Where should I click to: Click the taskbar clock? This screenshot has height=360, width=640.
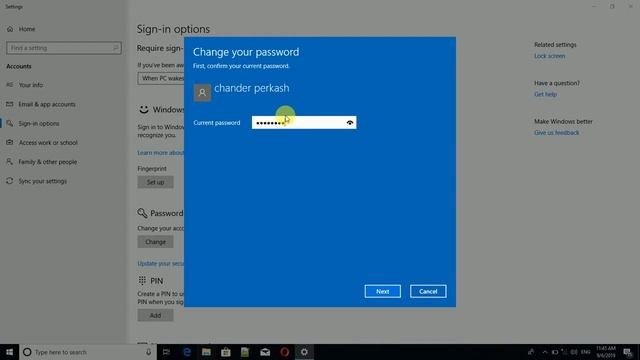tap(605, 352)
